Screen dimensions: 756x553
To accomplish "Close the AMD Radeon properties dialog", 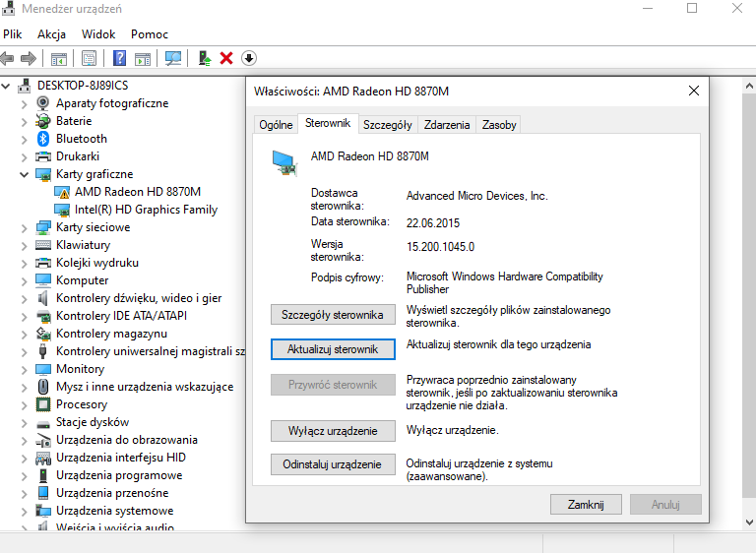I will [x=694, y=91].
